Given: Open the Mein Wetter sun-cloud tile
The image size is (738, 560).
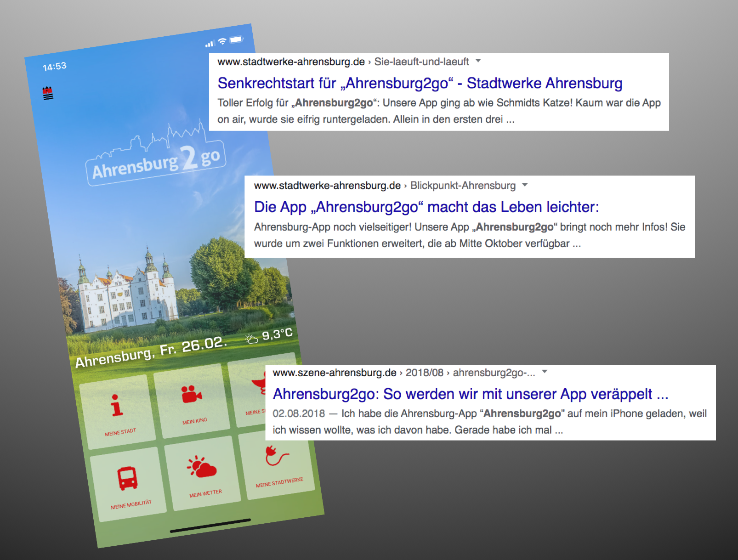Looking at the screenshot, I should (x=202, y=474).
